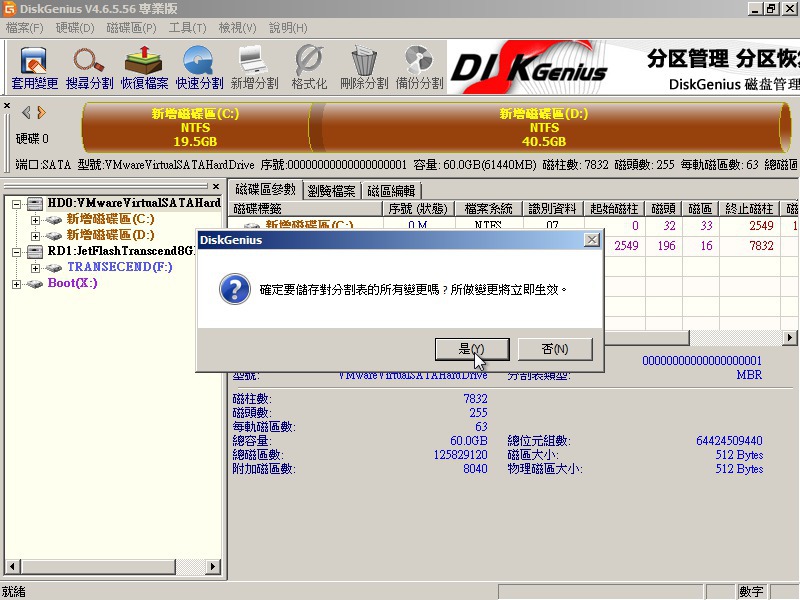Open the Recover Files (恢復檔案) tool
The height and width of the screenshot is (600, 800).
(x=145, y=68)
